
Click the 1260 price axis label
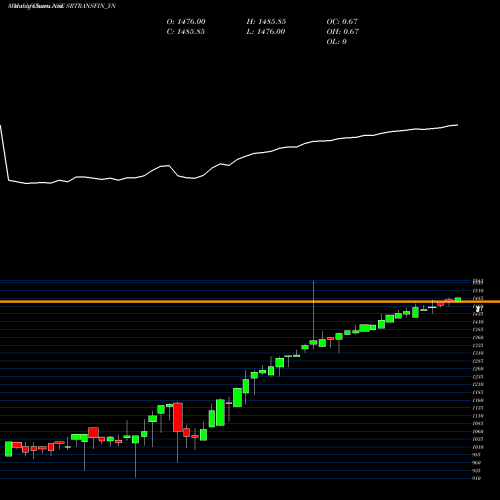pos(478,369)
